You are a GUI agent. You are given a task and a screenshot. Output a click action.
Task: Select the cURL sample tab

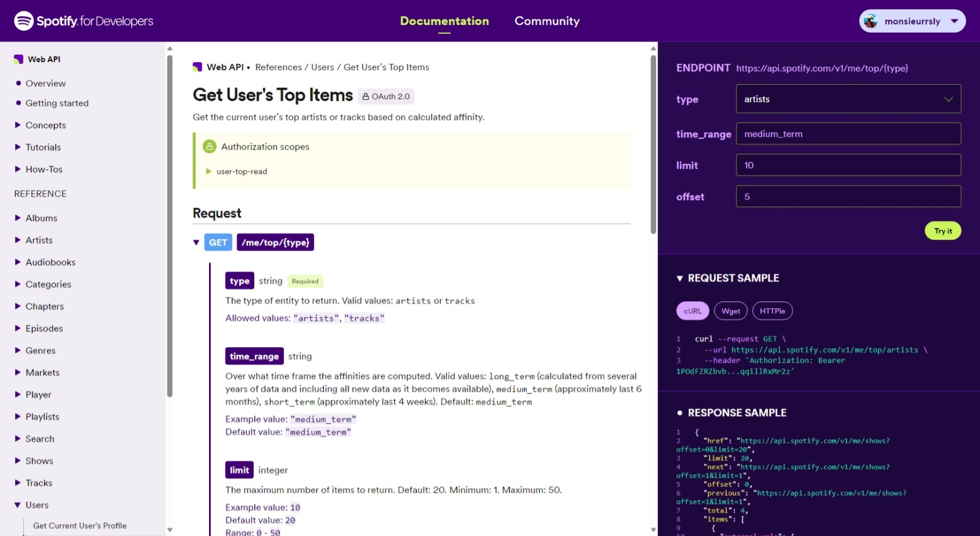coord(692,311)
